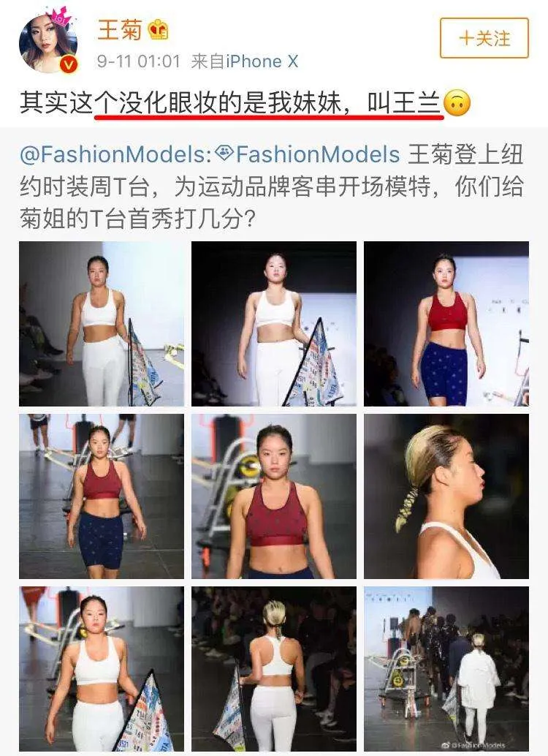The height and width of the screenshot is (756, 548).
Task: Open bottom-left white outfit with flag photo
Action: (x=102, y=669)
